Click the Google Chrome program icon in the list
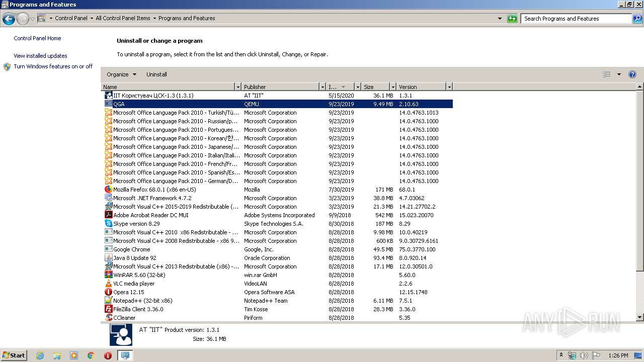Image resolution: width=644 pixels, height=362 pixels. tap(108, 249)
